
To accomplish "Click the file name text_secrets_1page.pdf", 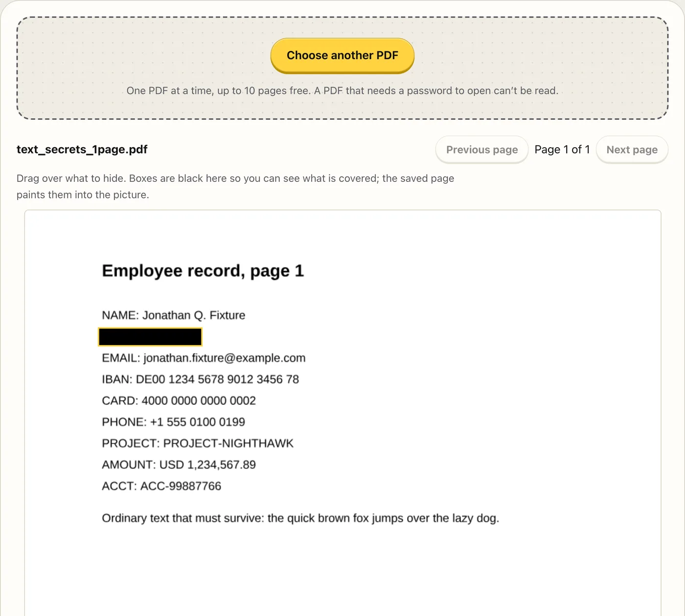I will pyautogui.click(x=82, y=150).
